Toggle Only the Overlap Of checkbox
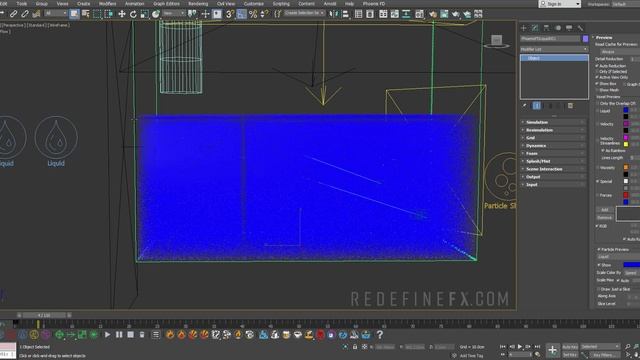The width and height of the screenshot is (640, 360). 598,104
